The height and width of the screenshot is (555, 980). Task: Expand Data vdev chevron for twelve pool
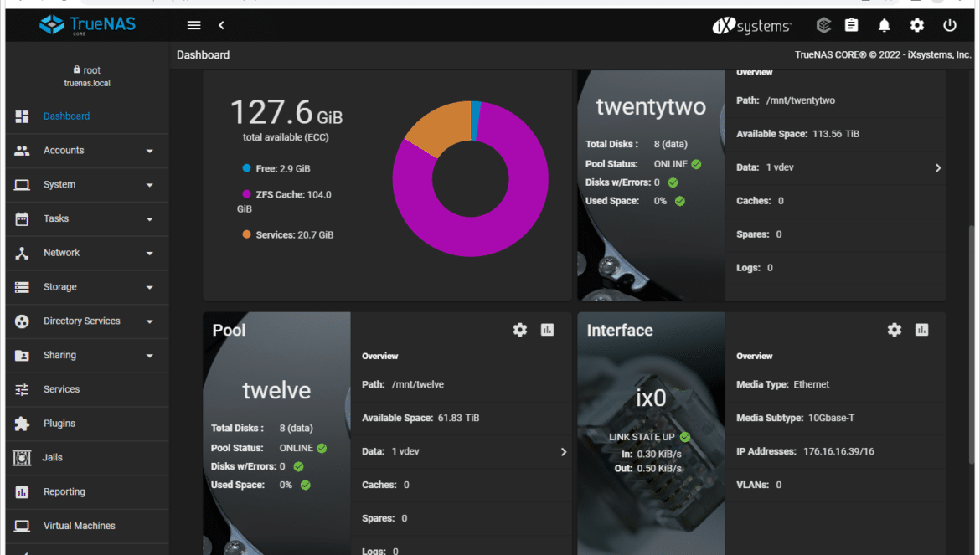coord(563,452)
